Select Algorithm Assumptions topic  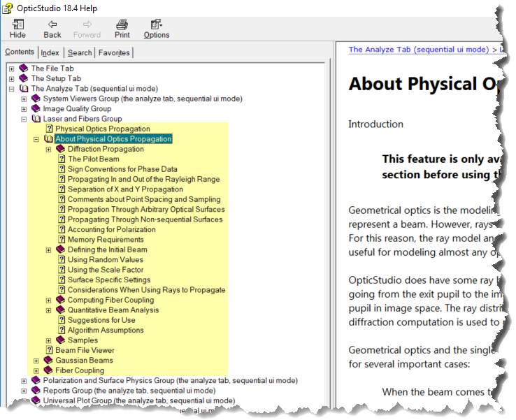coord(106,330)
